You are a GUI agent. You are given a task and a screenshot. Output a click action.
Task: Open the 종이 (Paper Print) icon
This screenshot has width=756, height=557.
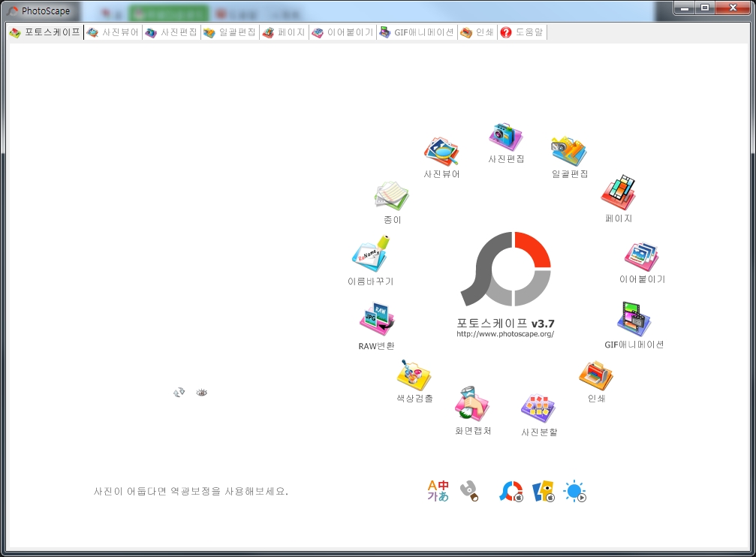(x=391, y=195)
